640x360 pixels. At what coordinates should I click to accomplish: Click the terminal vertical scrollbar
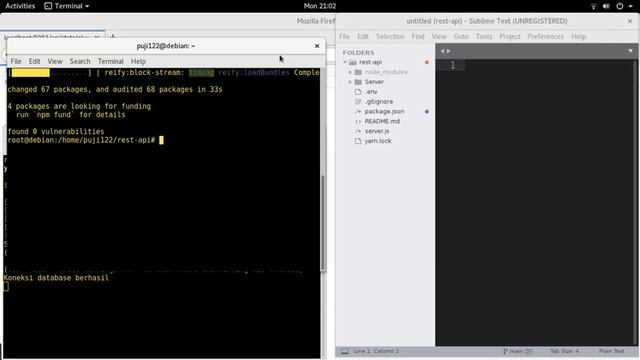323,223
